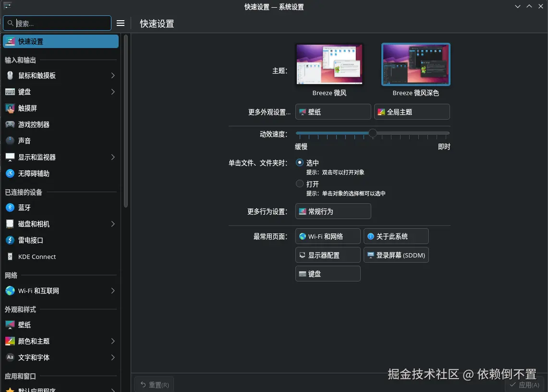Expand Wi-Fi 和互联网 chevron

pos(112,291)
